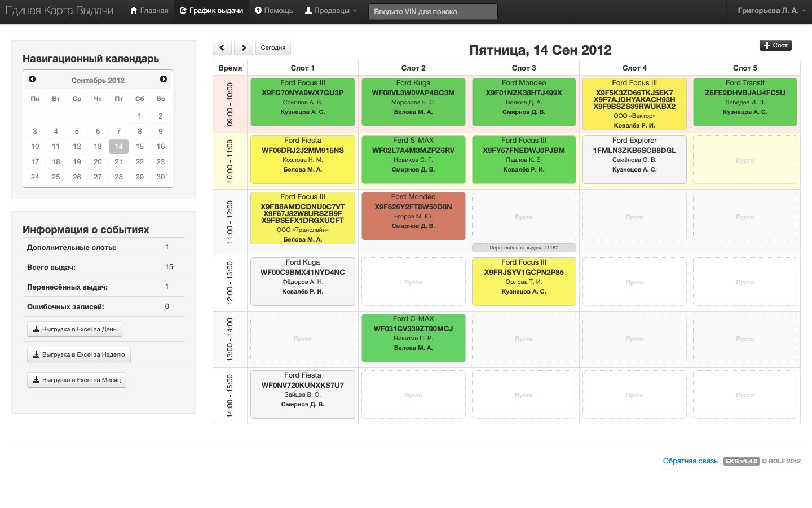Expand the Продавцы dropdown menu
Image resolution: width=812 pixels, height=508 pixels.
click(331, 11)
